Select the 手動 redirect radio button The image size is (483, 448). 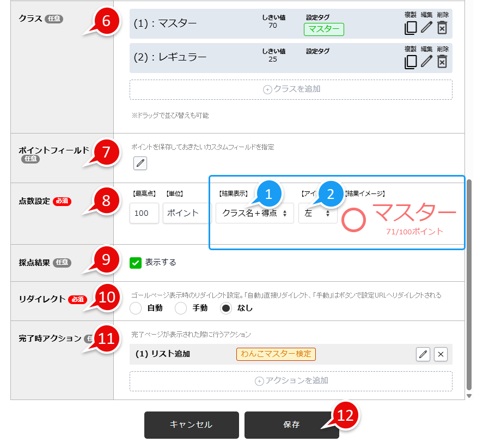(x=181, y=308)
